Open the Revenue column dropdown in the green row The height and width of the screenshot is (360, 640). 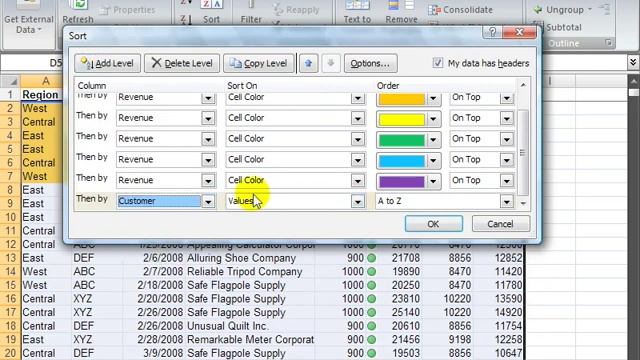(x=208, y=139)
